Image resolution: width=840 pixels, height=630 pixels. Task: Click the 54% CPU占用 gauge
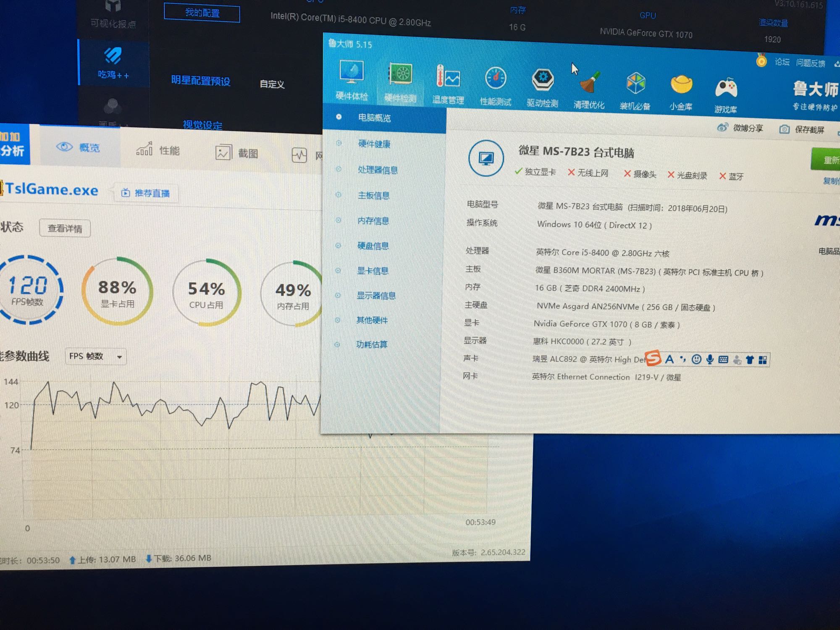click(x=206, y=293)
